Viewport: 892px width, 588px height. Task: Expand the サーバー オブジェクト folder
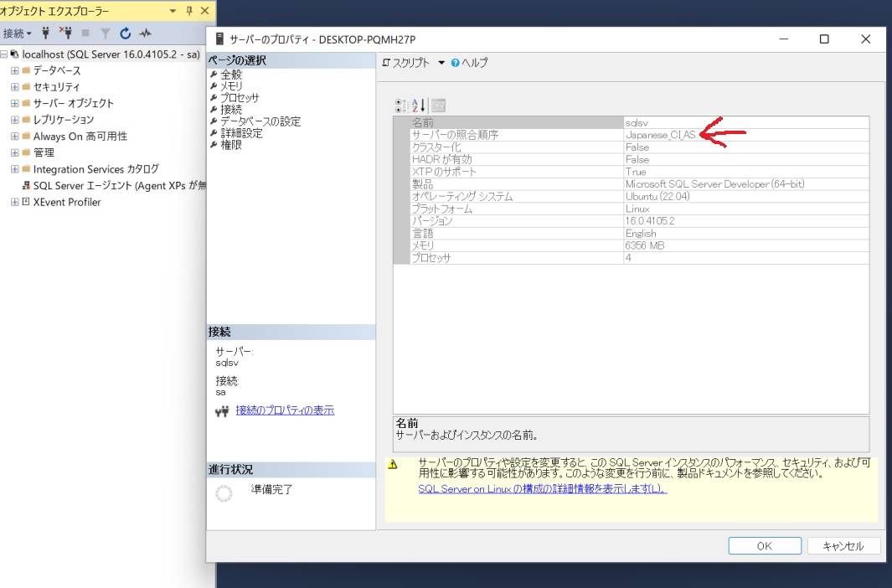coord(15,104)
